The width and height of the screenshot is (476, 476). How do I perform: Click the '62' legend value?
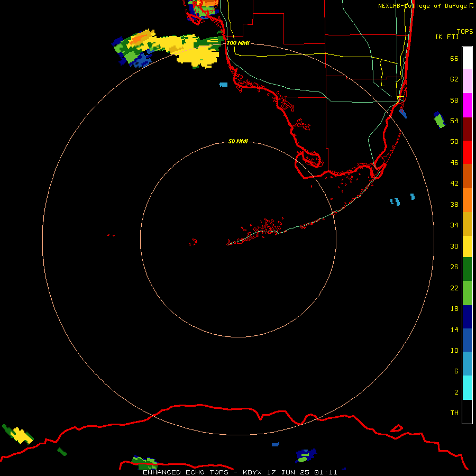pos(454,79)
